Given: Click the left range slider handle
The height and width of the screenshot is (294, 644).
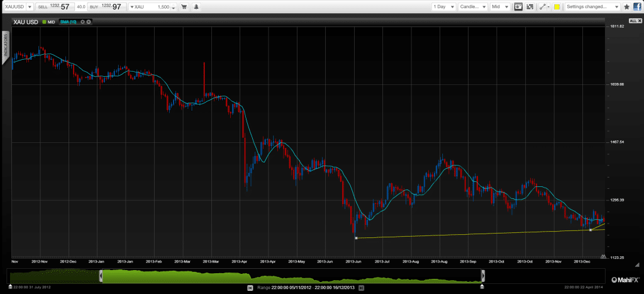Looking at the screenshot, I should pos(101,276).
